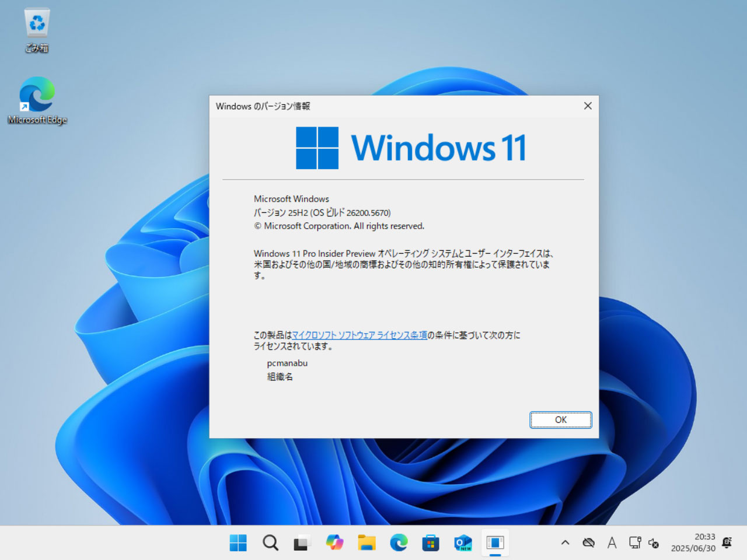Viewport: 747px width, 560px height.
Task: Launch Copilot from the taskbar
Action: tap(334, 542)
